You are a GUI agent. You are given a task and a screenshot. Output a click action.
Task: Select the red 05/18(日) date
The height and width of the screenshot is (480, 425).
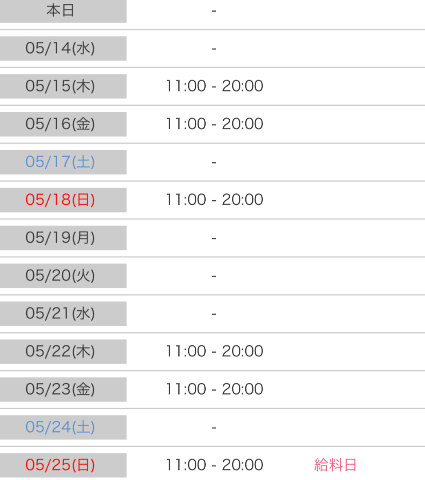pos(60,200)
